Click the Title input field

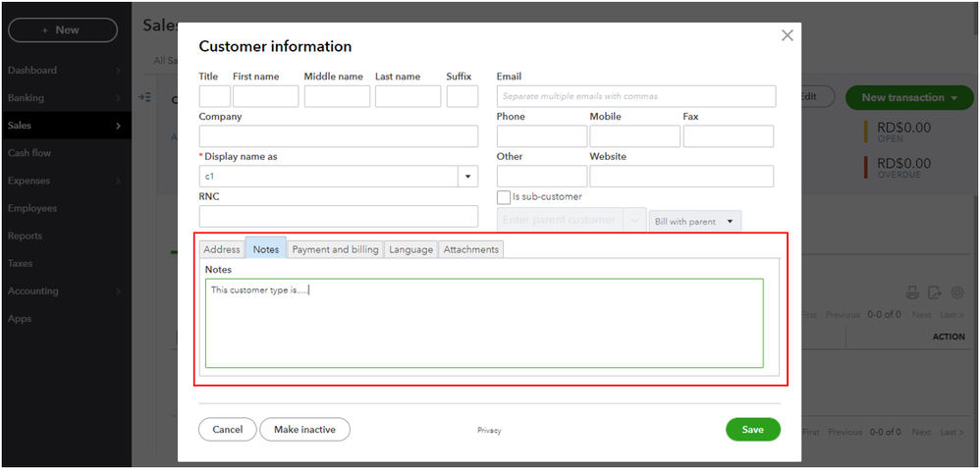(215, 96)
